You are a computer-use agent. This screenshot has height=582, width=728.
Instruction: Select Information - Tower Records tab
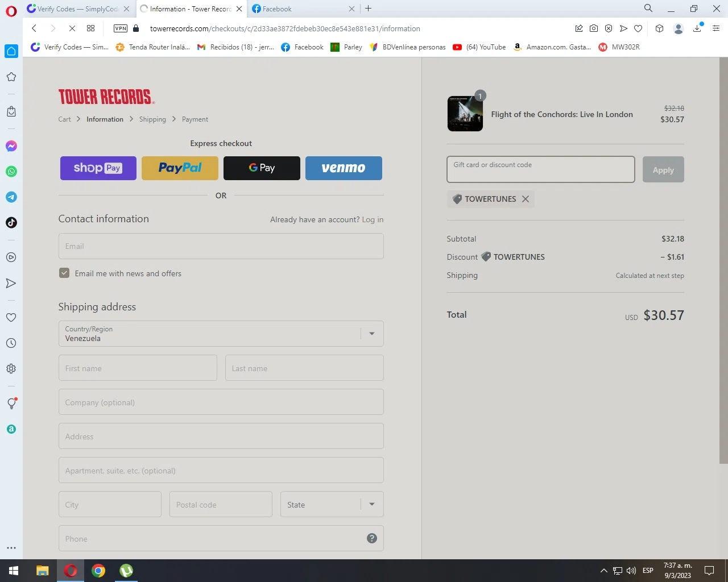pos(191,9)
